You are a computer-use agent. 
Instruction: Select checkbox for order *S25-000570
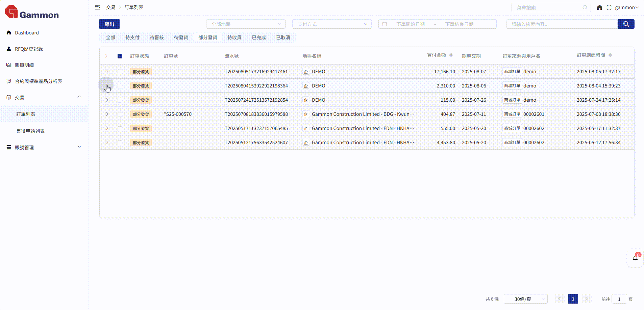pos(120,114)
